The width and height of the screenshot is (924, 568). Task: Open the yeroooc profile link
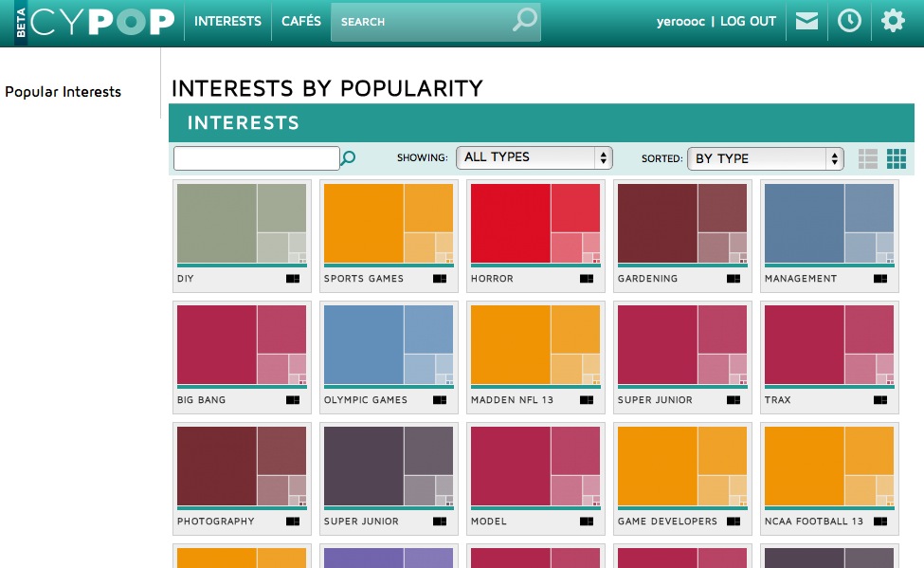pos(680,22)
